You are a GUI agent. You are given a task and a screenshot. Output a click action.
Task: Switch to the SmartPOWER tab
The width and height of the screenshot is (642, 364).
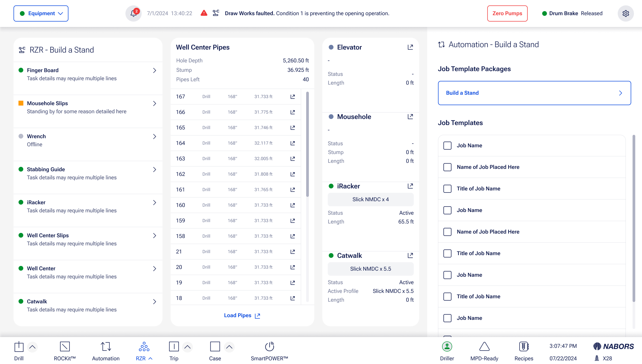pyautogui.click(x=269, y=351)
